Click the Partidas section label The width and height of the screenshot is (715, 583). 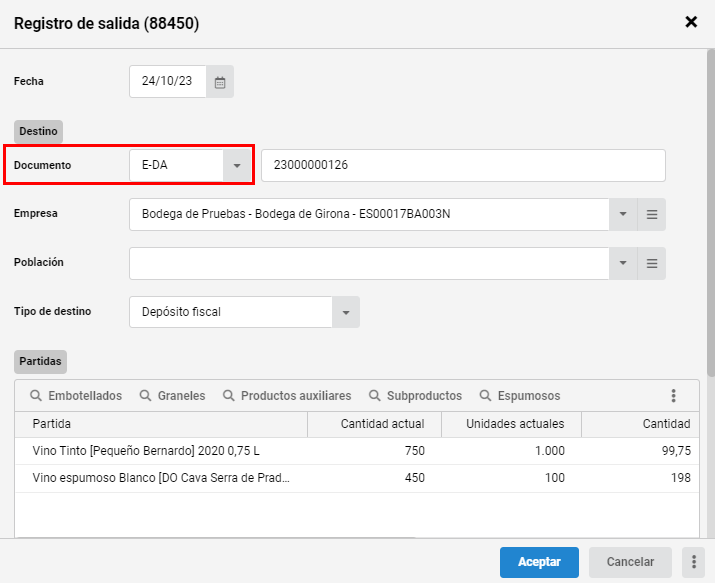coord(40,361)
